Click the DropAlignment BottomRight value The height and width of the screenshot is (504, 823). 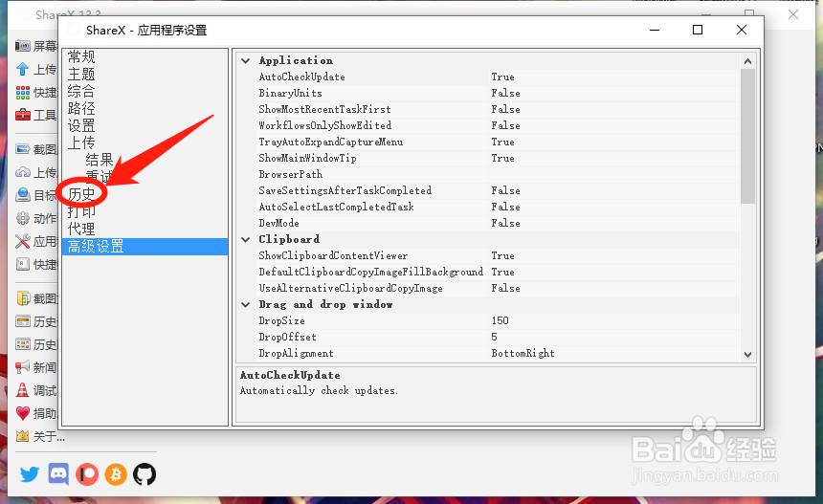[523, 354]
